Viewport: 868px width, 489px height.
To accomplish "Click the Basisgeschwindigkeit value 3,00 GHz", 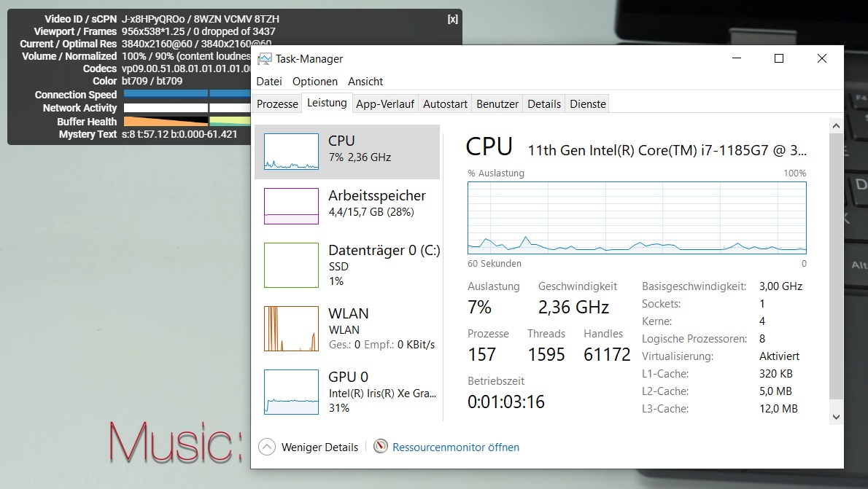I will [780, 286].
